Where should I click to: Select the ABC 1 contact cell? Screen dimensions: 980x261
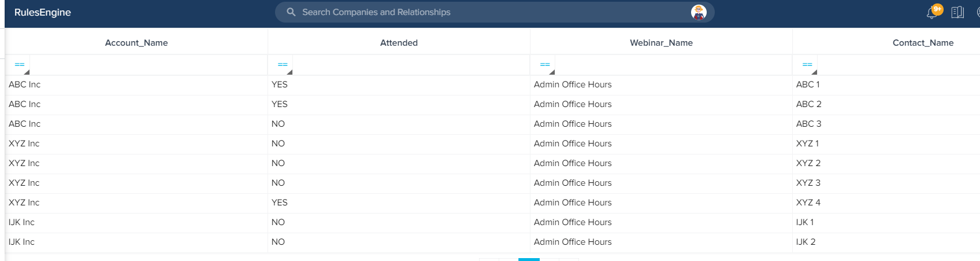[x=808, y=84]
